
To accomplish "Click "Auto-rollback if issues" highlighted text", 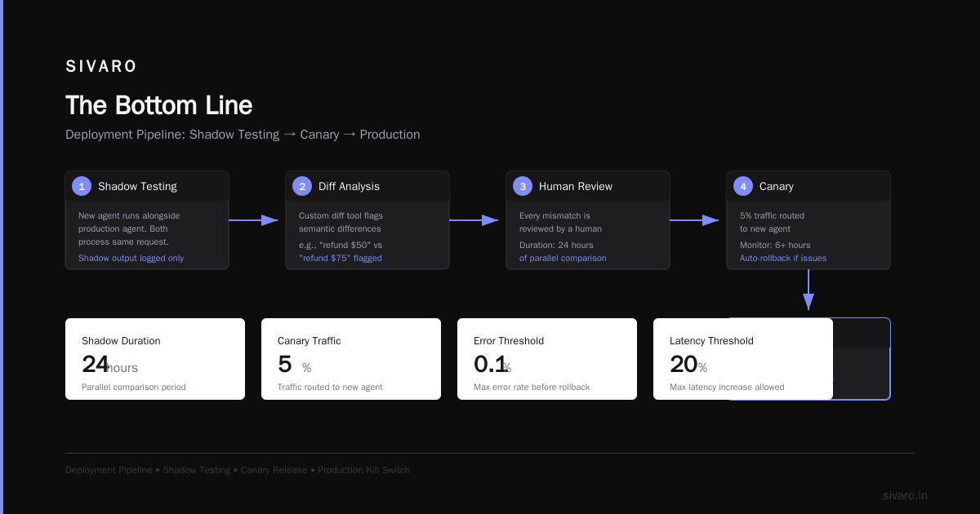I will point(783,258).
